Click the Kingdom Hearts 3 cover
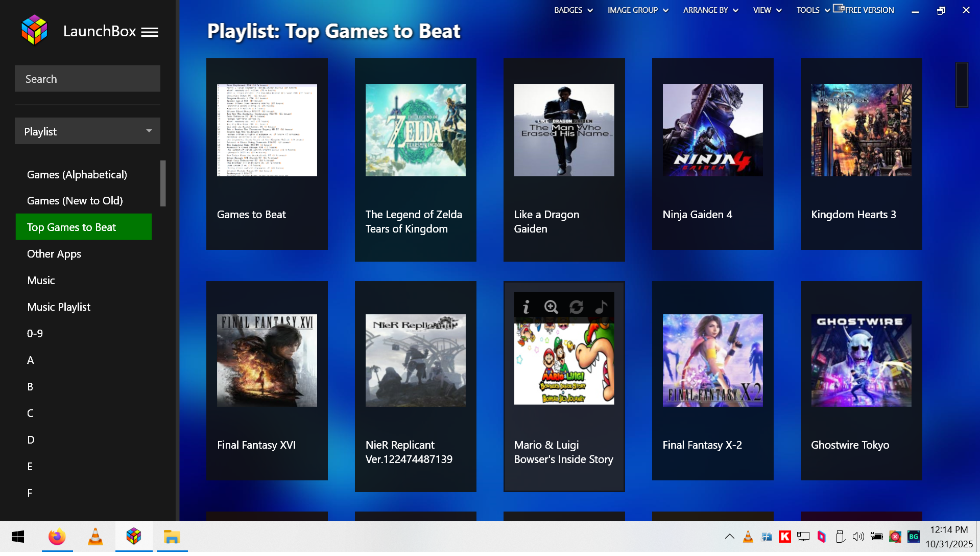 coord(862,130)
